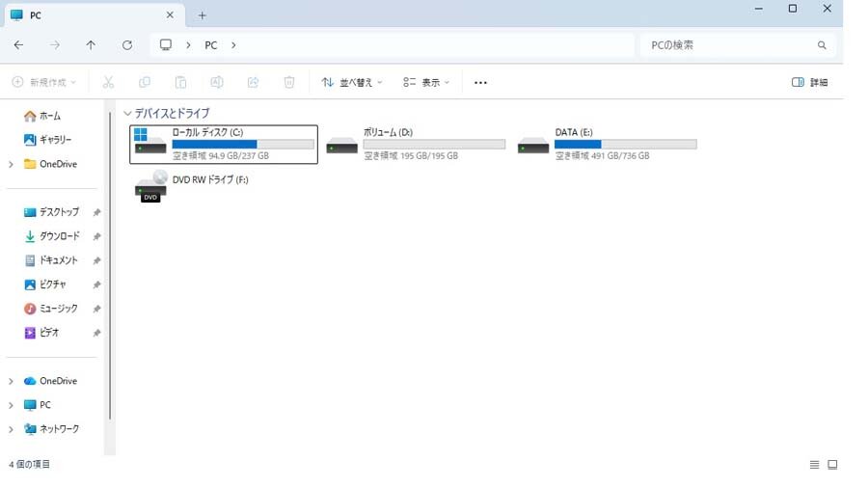868x488 pixels.
Task: Click the Paste toolbar icon
Action: [x=180, y=82]
